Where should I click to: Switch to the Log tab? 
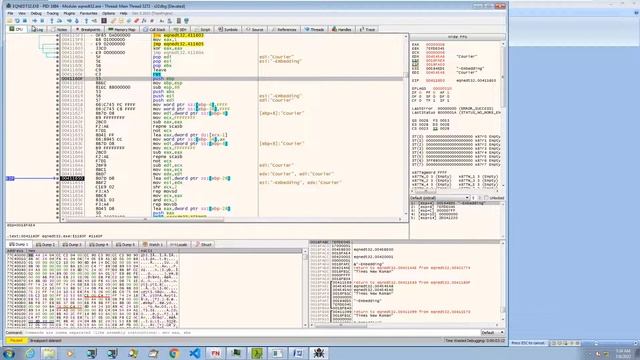pos(37,29)
